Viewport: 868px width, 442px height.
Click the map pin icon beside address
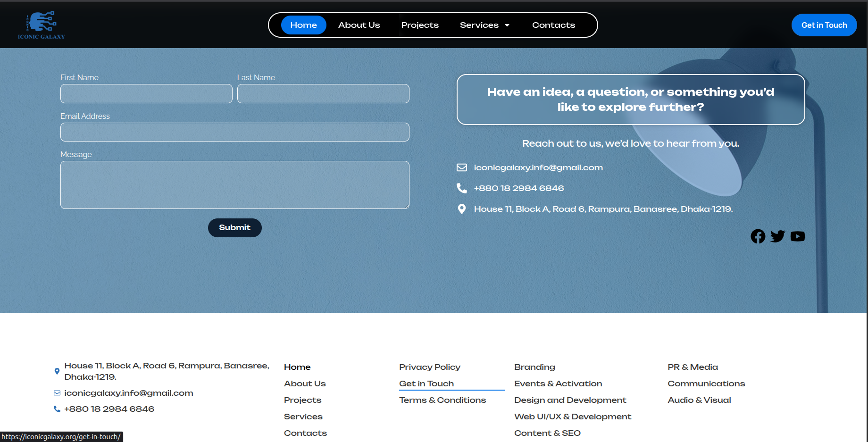(462, 209)
